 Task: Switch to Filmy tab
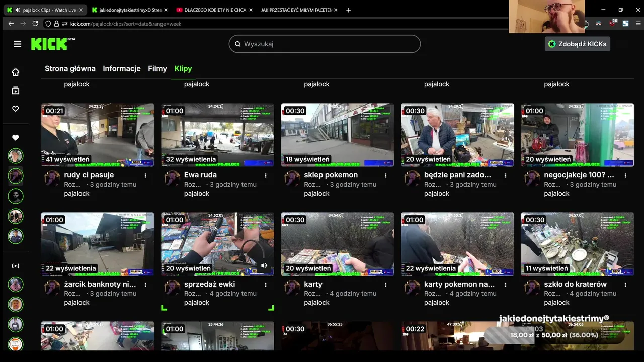[157, 69]
